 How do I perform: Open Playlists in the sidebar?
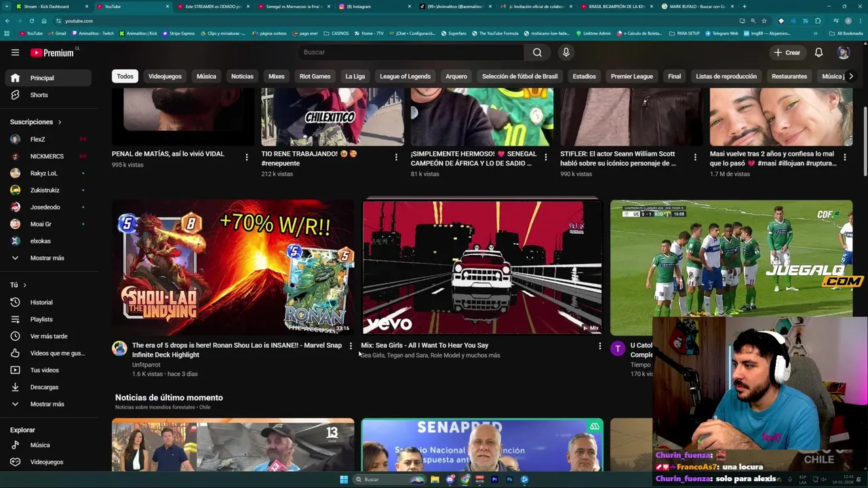[48, 319]
